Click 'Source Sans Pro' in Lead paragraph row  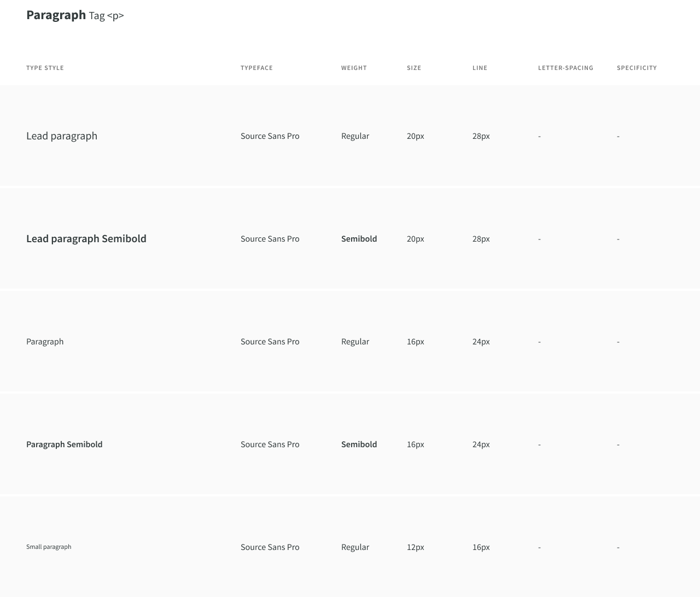coord(270,136)
